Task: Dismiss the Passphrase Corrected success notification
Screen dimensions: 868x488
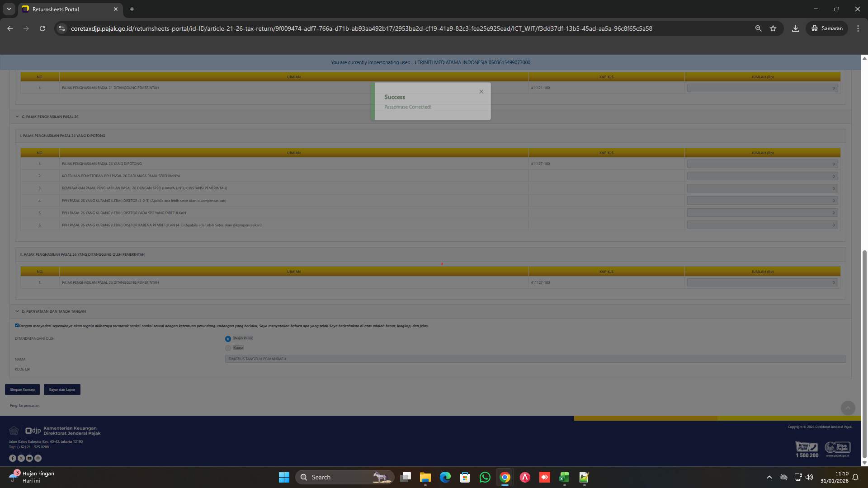Action: 481,91
